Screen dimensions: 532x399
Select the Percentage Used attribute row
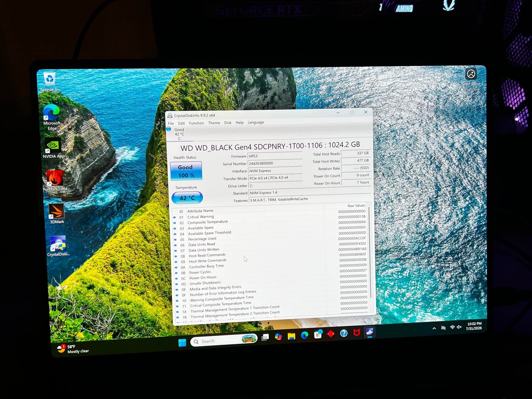(270, 236)
